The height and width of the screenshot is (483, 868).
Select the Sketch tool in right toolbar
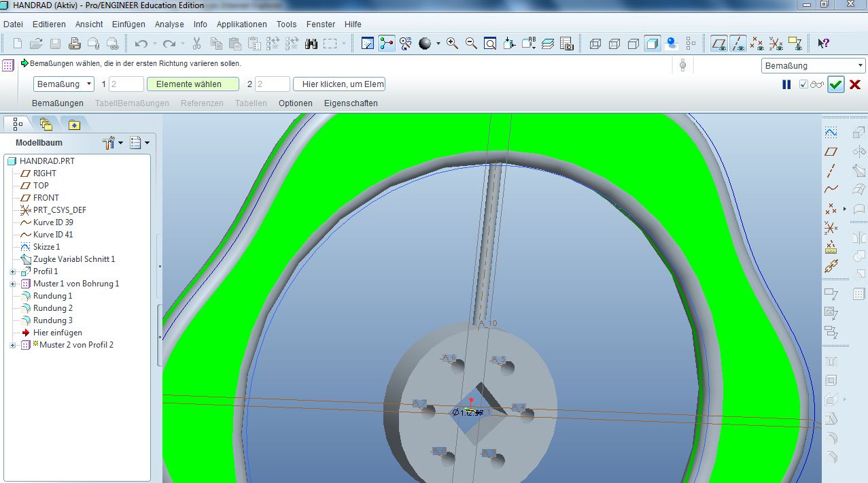click(831, 132)
